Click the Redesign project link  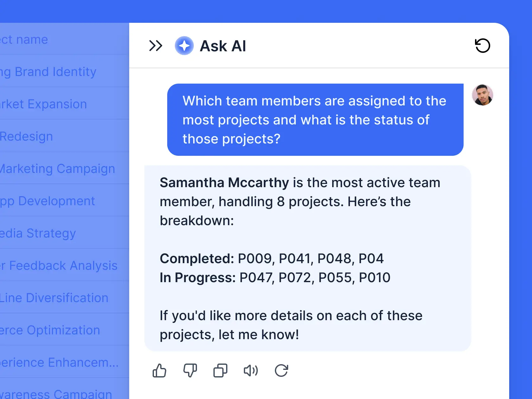[x=26, y=136]
